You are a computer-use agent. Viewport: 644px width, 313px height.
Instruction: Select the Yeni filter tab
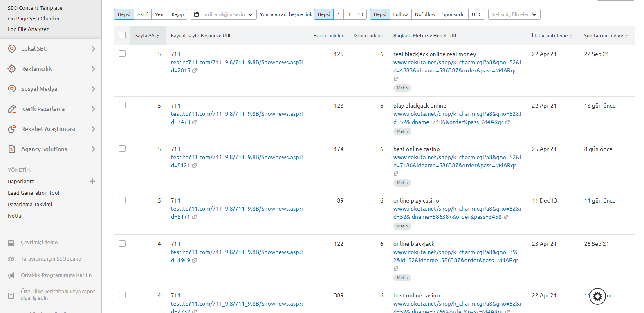coord(160,14)
